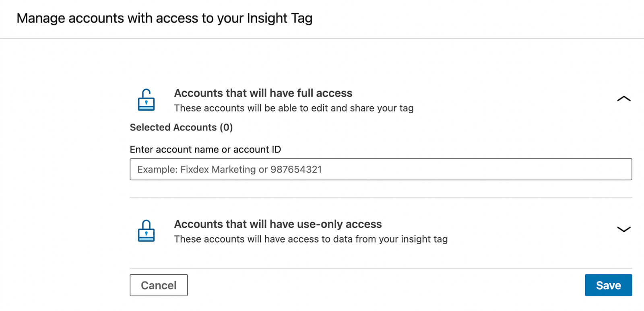644x311 pixels.
Task: Click the header separator under the page title
Action: pos(322,39)
